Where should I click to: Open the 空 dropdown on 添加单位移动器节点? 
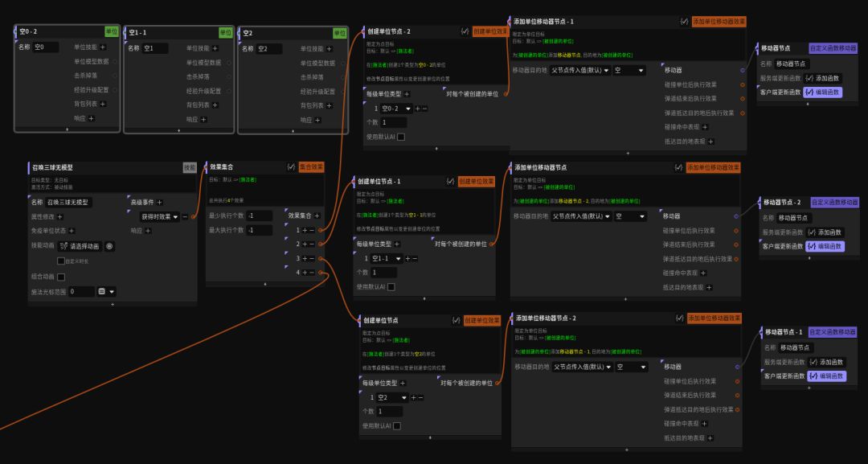coord(631,216)
